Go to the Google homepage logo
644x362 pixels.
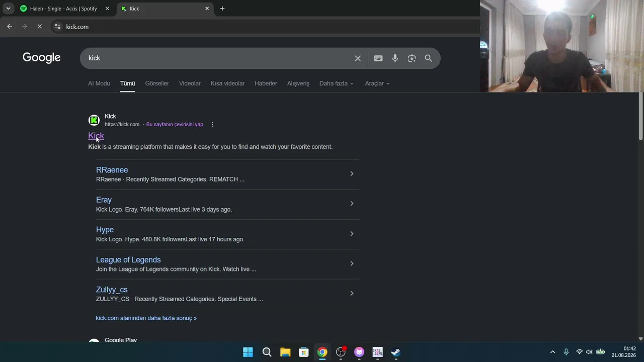pyautogui.click(x=41, y=58)
